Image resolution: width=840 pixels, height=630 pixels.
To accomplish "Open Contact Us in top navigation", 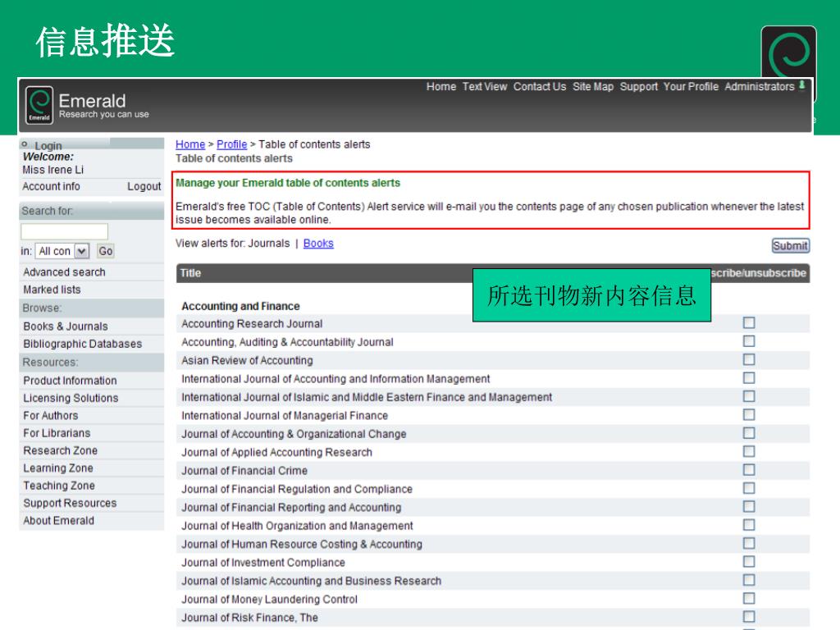I will click(x=540, y=87).
